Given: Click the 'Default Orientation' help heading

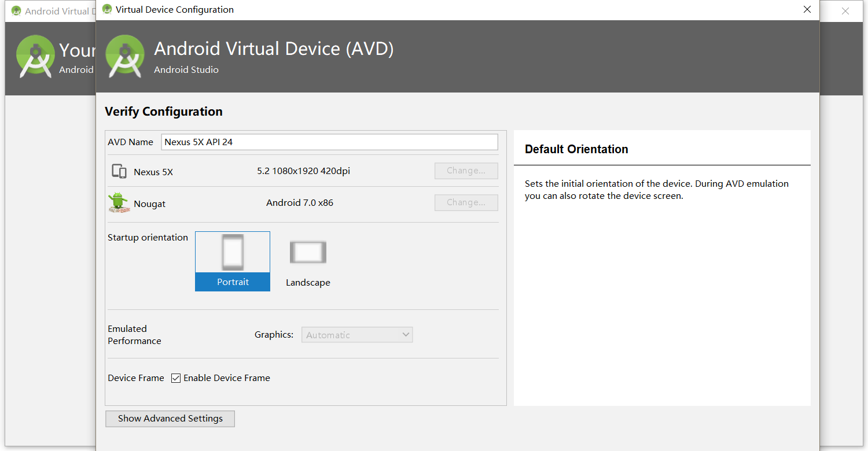Looking at the screenshot, I should (576, 149).
